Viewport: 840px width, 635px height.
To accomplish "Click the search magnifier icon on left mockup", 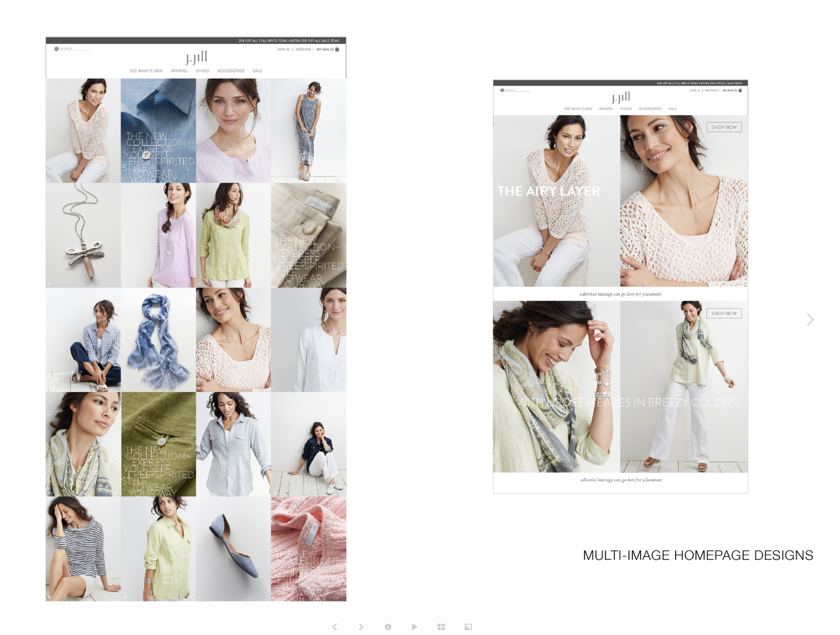I will [x=56, y=49].
